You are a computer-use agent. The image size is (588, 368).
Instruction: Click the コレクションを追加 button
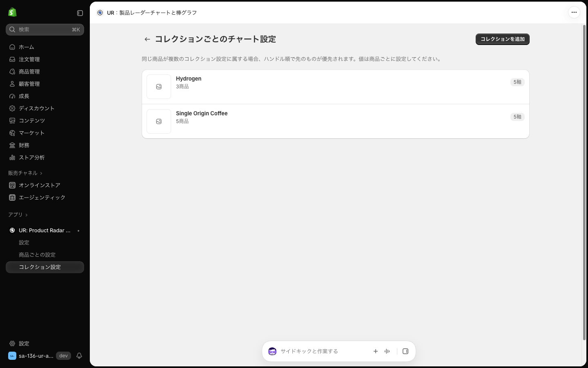(503, 39)
